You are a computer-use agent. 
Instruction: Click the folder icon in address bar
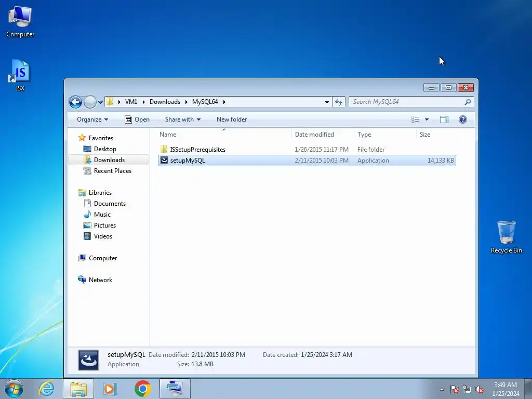(x=110, y=101)
